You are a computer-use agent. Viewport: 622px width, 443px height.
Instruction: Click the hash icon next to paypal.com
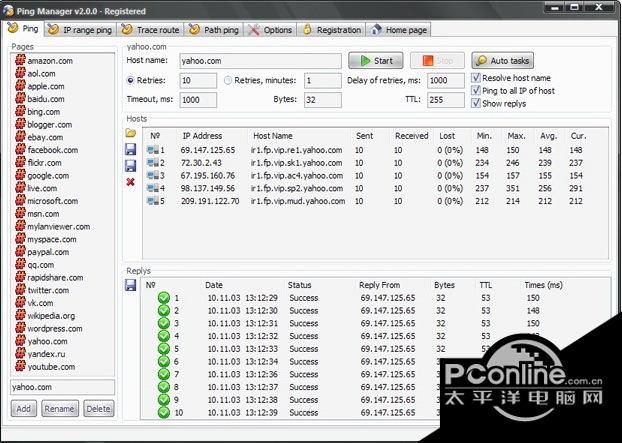coord(20,252)
